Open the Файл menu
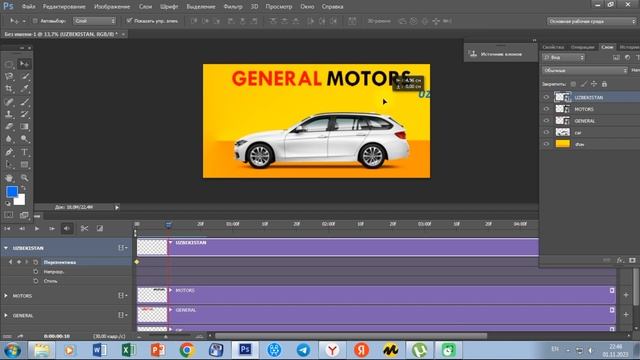The image size is (640, 360). [x=28, y=7]
